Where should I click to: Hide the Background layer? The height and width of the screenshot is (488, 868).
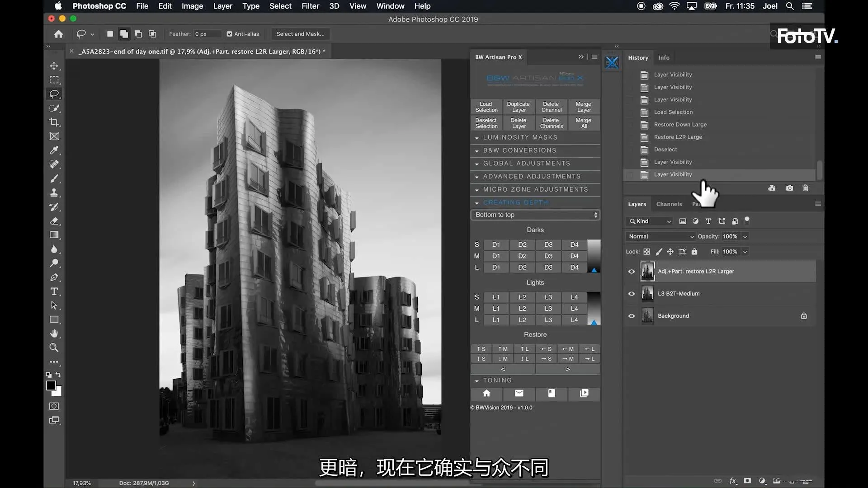coord(631,316)
